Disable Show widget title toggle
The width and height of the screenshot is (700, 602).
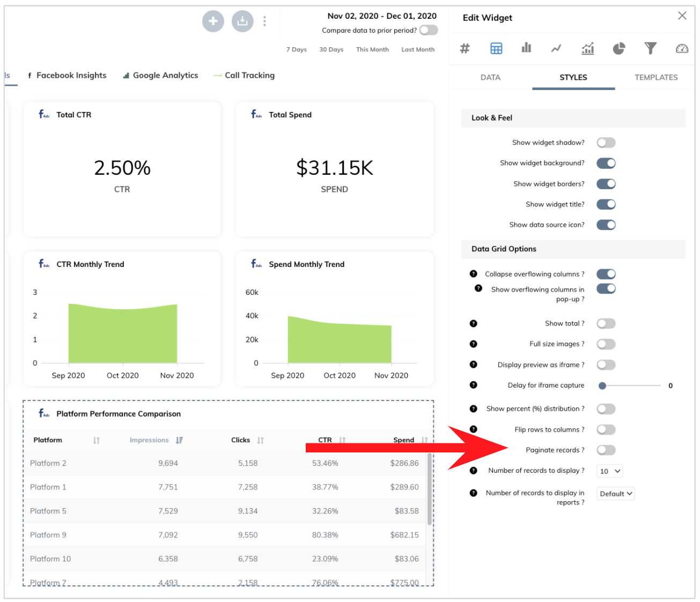(606, 204)
